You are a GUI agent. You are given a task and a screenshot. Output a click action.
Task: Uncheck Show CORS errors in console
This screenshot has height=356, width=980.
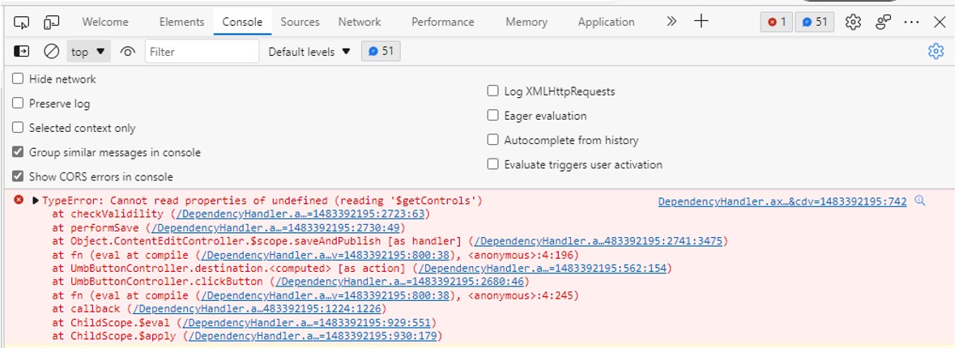[x=18, y=176]
